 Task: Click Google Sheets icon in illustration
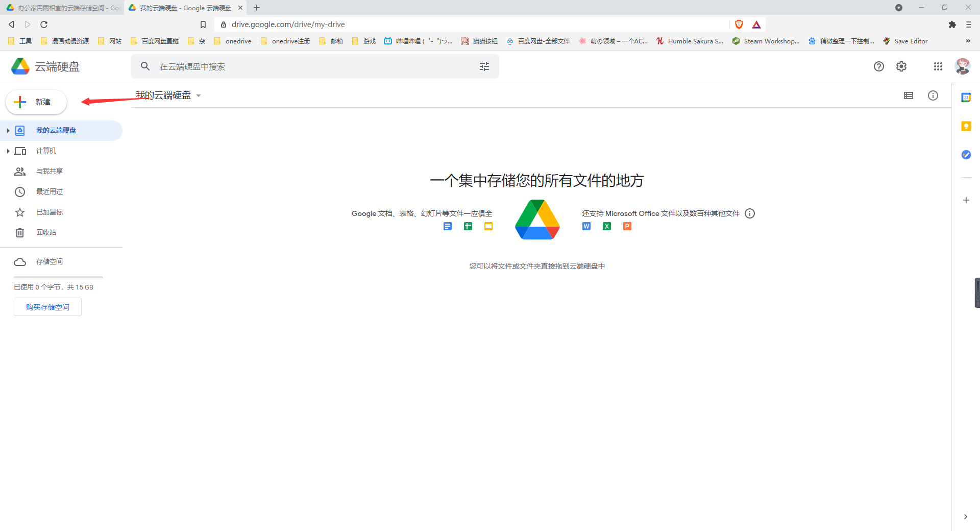click(x=468, y=226)
